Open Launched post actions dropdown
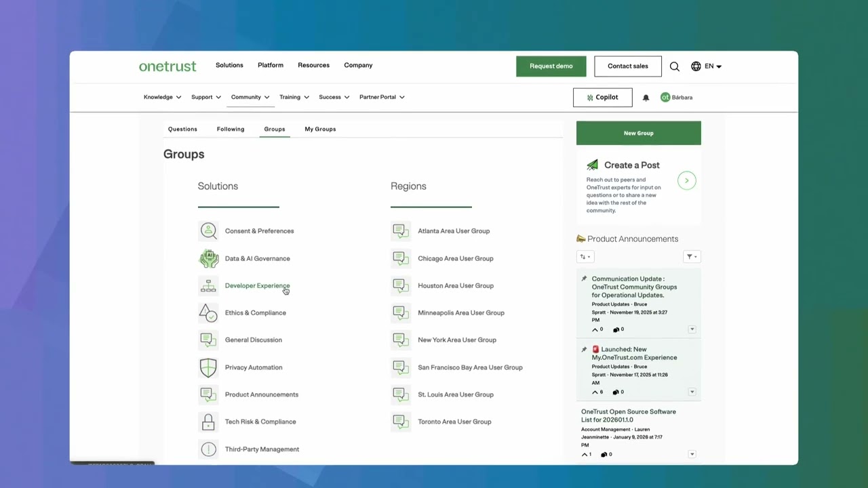This screenshot has width=868, height=488. [x=692, y=392]
